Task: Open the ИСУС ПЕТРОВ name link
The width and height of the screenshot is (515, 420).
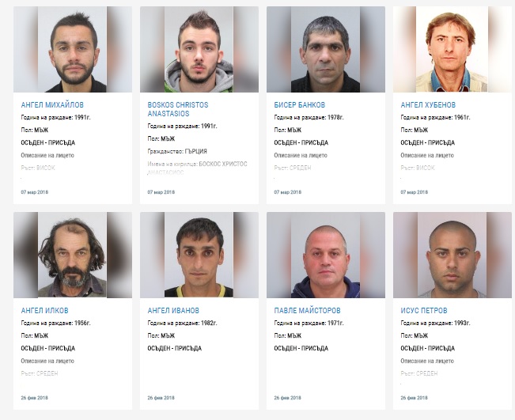Action: click(x=424, y=310)
